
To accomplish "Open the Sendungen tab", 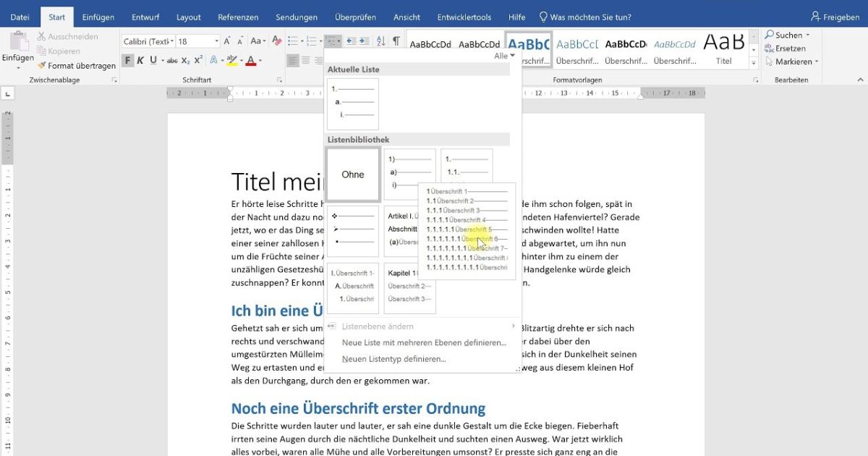I will click(x=297, y=17).
